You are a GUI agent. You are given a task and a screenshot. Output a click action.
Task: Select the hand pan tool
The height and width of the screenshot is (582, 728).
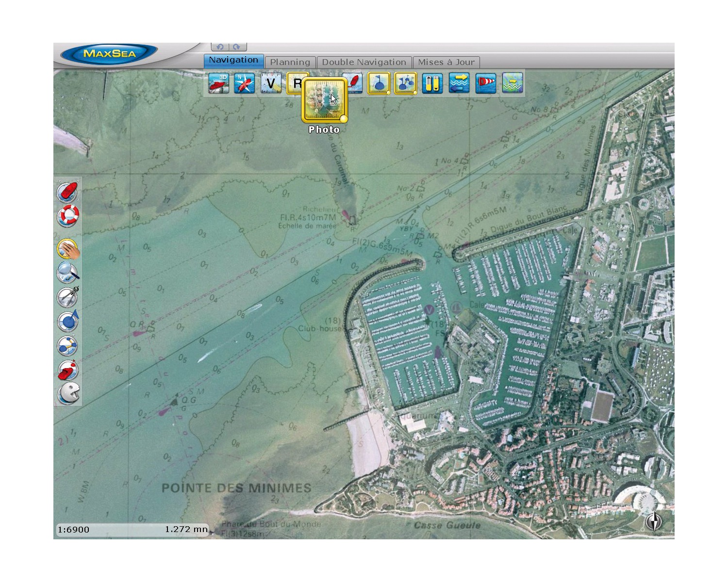[x=68, y=250]
